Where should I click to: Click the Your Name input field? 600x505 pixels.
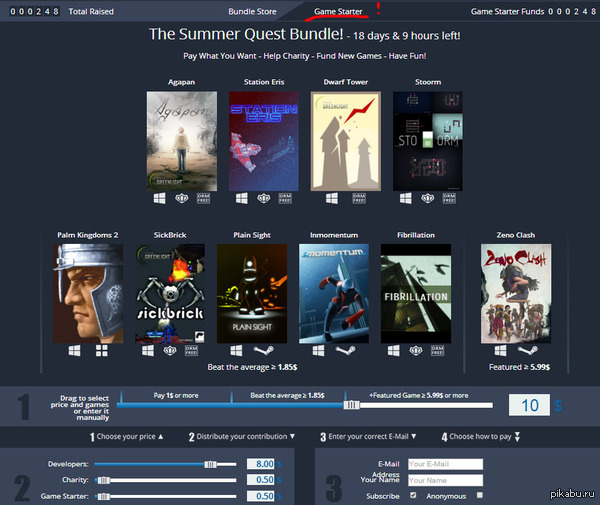pos(445,481)
